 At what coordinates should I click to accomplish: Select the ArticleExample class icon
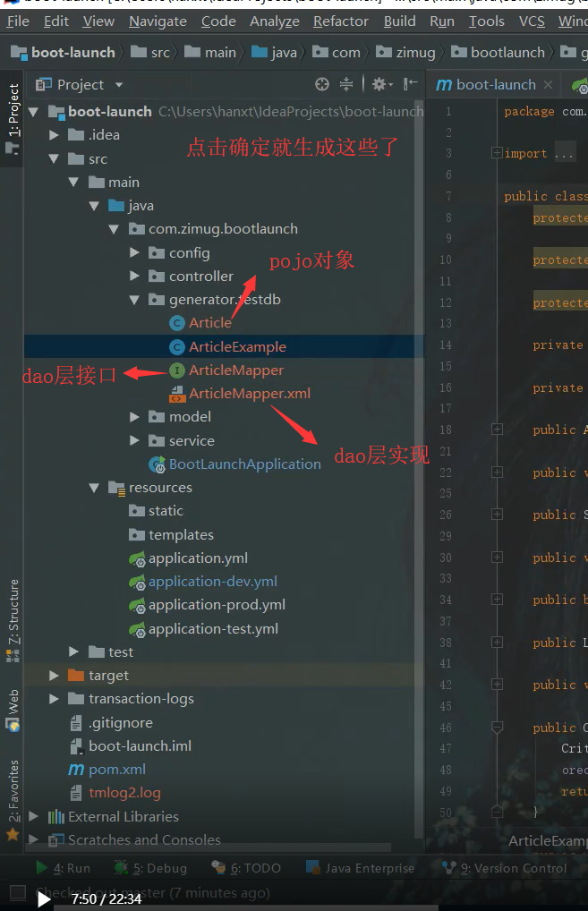[176, 347]
